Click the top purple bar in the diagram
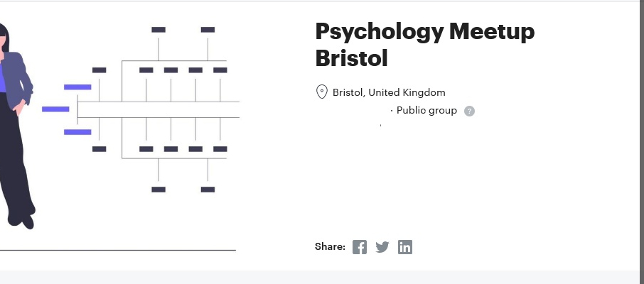The image size is (644, 284). (77, 87)
